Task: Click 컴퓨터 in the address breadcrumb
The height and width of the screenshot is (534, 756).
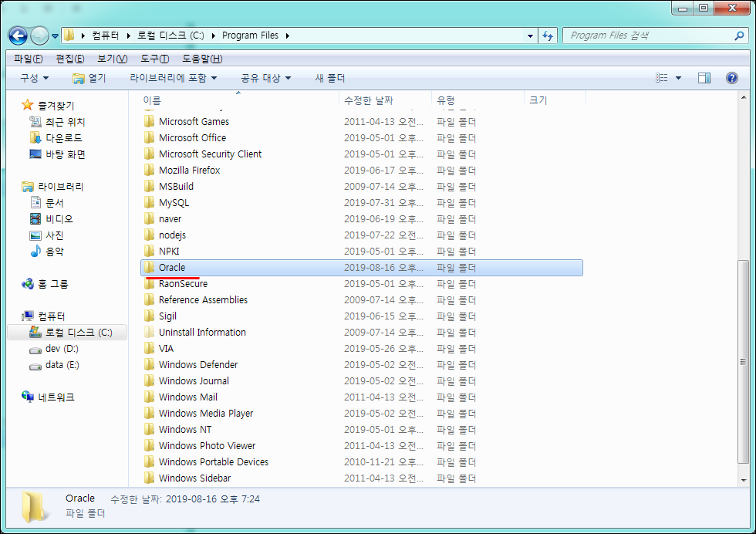Action: 105,35
